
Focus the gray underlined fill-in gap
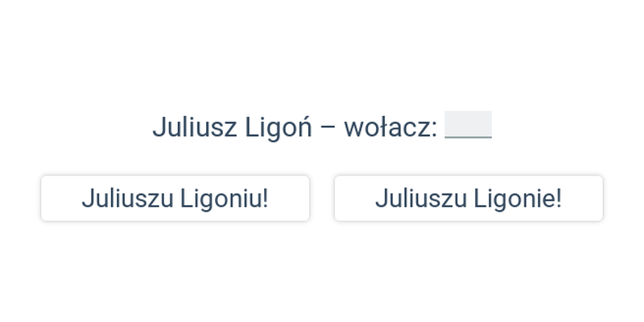(469, 125)
